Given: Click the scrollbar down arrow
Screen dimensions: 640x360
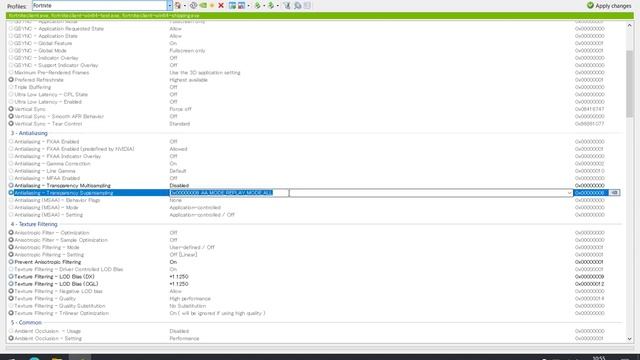Looking at the screenshot, I should [629, 339].
